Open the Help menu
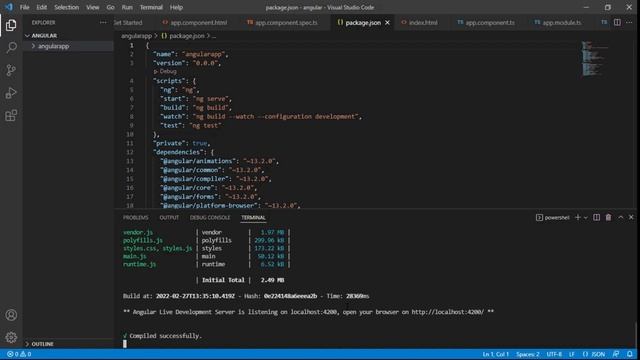 point(176,7)
